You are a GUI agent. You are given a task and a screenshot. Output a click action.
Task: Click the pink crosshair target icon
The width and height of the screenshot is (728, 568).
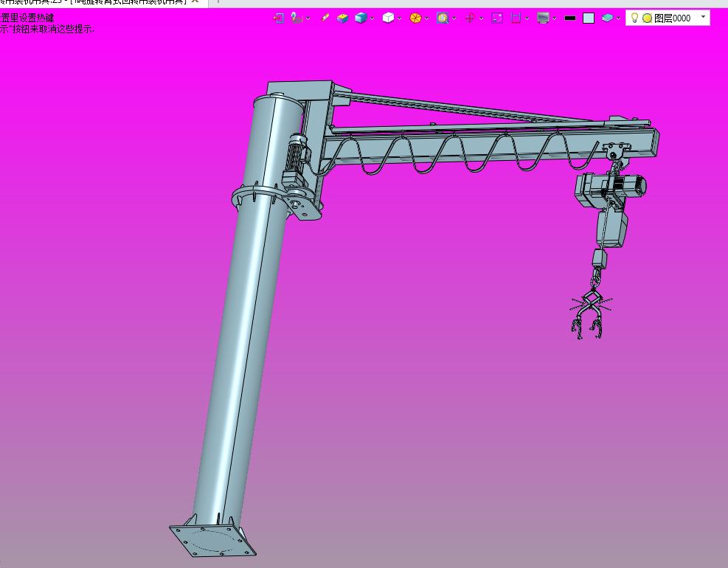pyautogui.click(x=470, y=18)
